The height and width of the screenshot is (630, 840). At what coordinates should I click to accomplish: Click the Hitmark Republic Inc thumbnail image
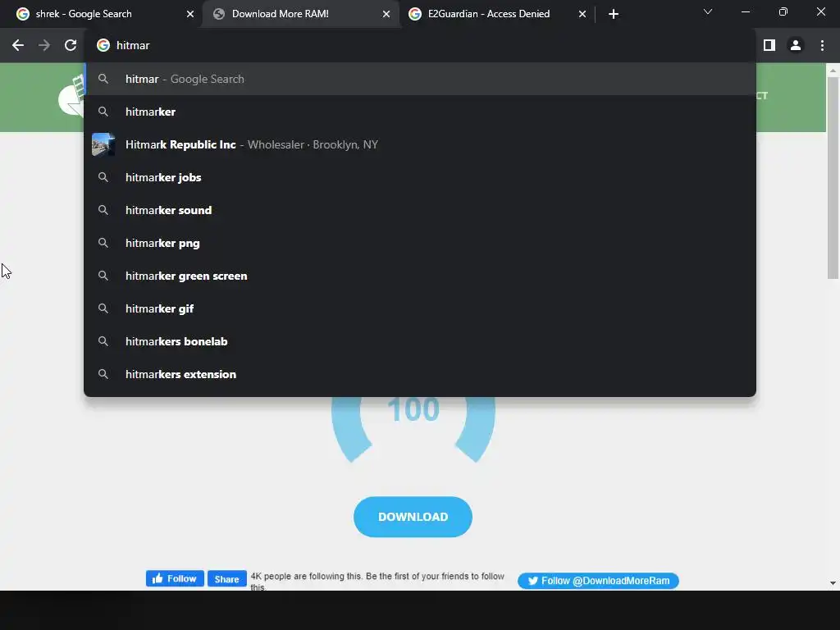pos(103,144)
